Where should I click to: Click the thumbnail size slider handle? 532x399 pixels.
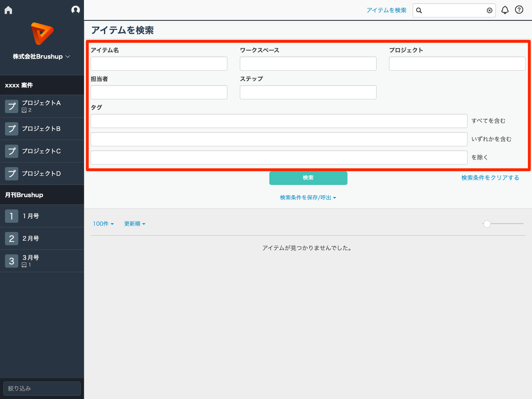tap(487, 224)
